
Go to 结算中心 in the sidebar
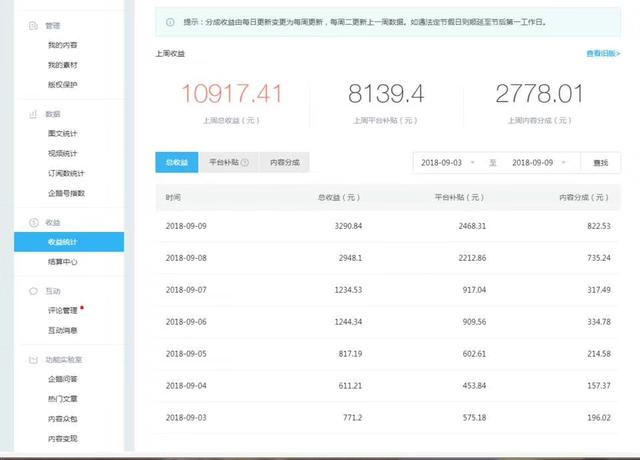62,262
